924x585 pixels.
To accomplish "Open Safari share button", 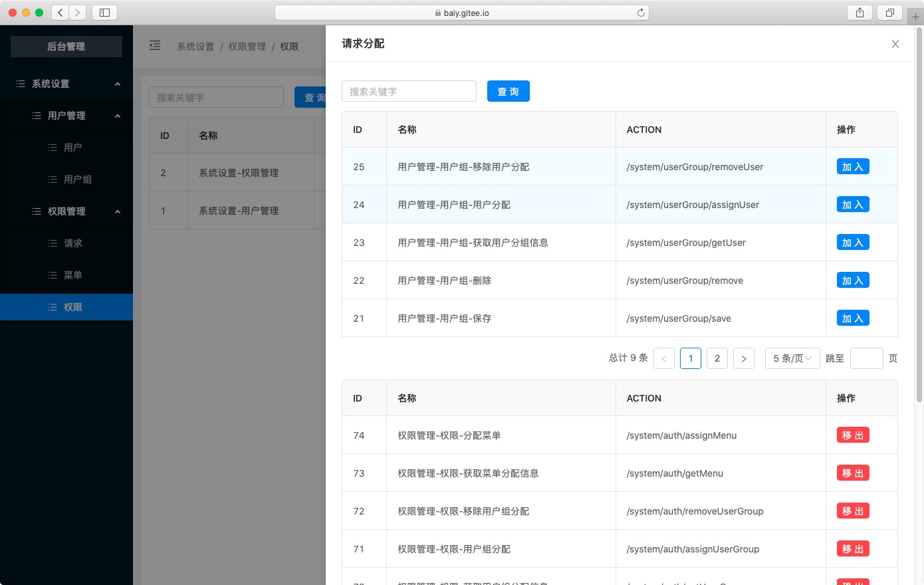I will tap(860, 13).
